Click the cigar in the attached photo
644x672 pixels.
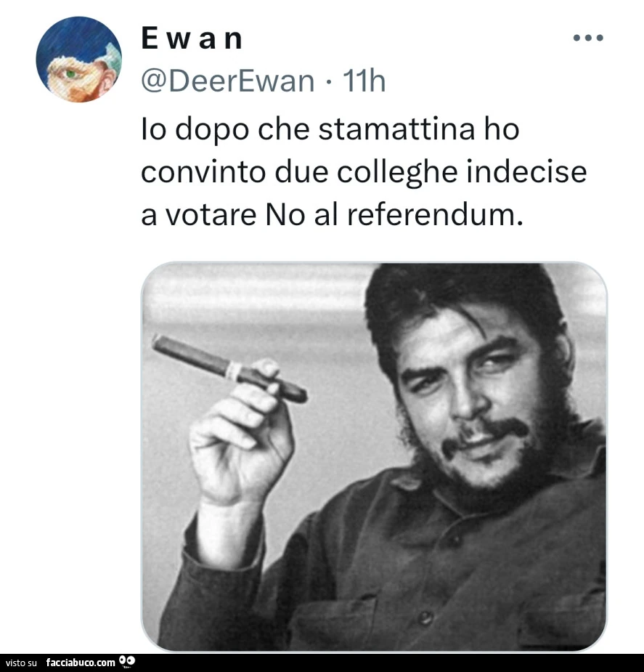(229, 369)
